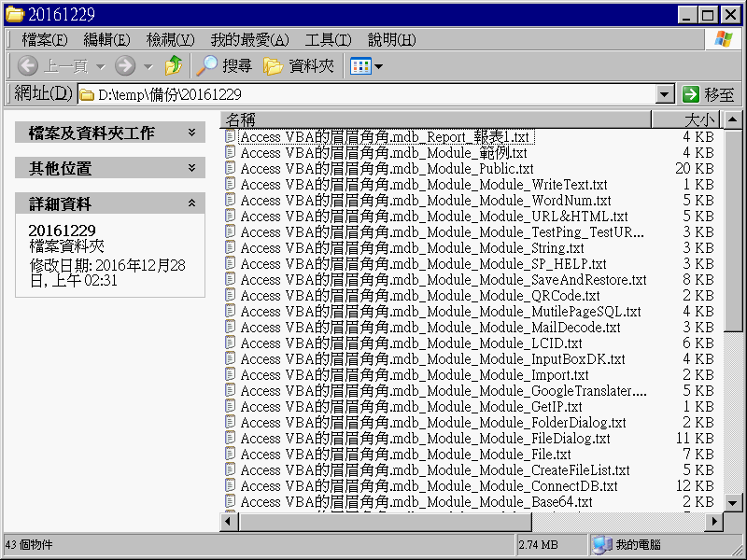Select Module_Module_Import.txt file name
The image size is (747, 560).
pyautogui.click(x=415, y=375)
